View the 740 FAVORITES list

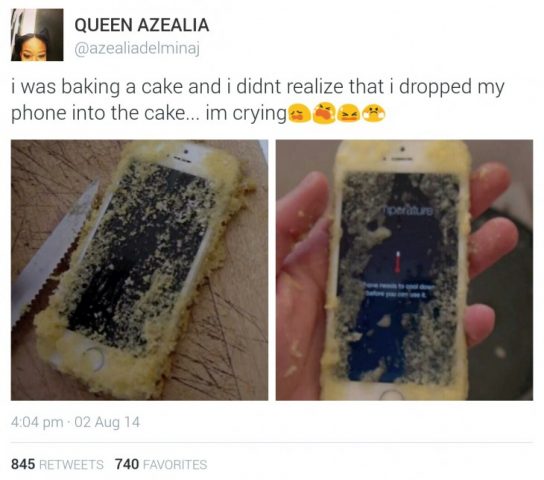click(161, 464)
